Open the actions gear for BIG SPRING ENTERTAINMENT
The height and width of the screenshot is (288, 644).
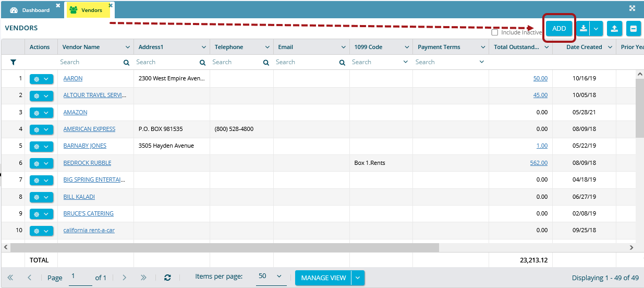click(x=42, y=180)
